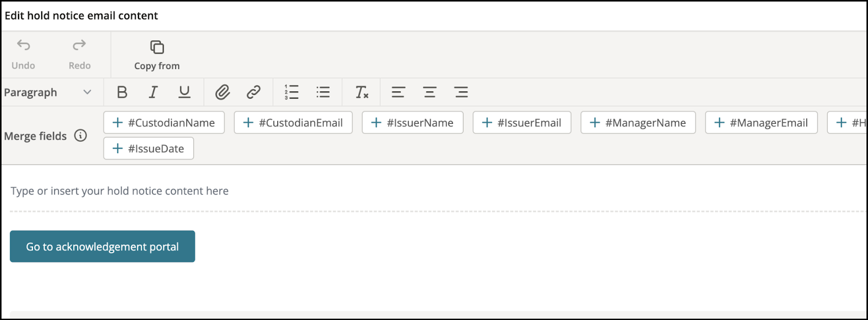
Task: Clear text formatting
Action: [361, 92]
